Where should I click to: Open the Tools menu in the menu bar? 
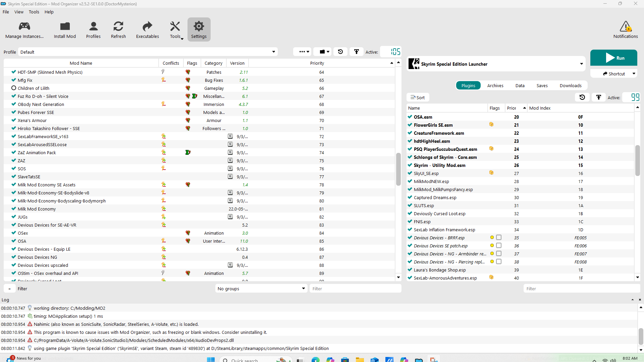(x=34, y=12)
